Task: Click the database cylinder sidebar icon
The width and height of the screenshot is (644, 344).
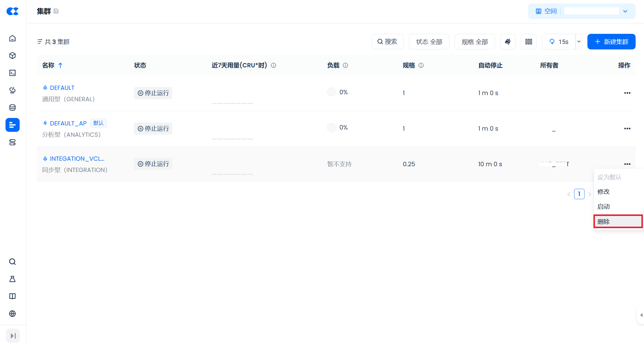Action: tap(12, 108)
